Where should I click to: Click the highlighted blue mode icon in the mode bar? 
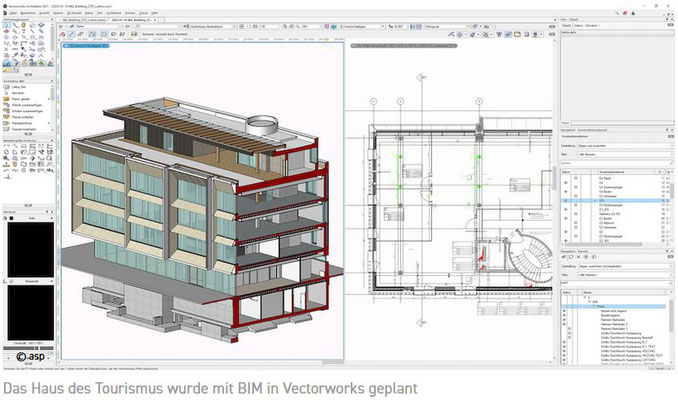[71, 34]
